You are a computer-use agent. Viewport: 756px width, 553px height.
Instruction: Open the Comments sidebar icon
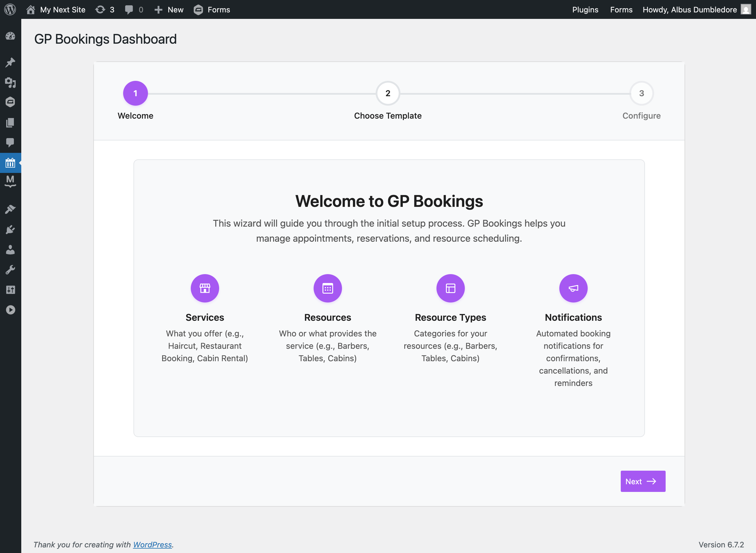click(x=10, y=143)
